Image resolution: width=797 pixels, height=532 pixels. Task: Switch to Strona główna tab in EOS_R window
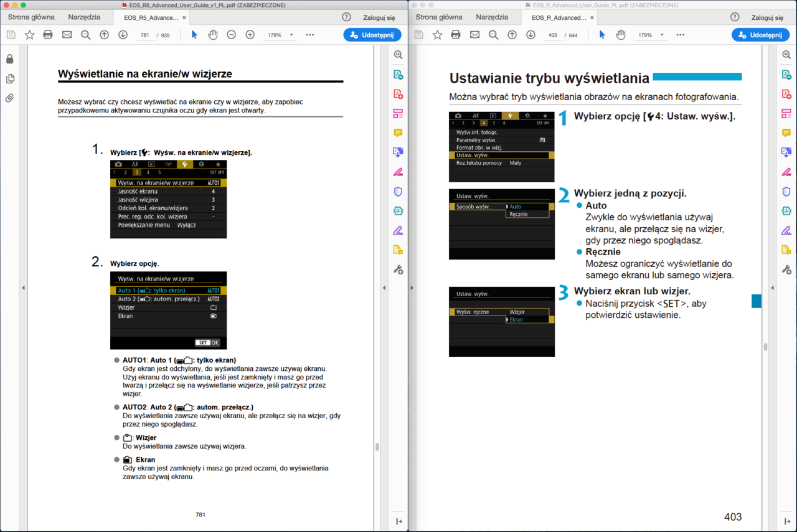(439, 17)
